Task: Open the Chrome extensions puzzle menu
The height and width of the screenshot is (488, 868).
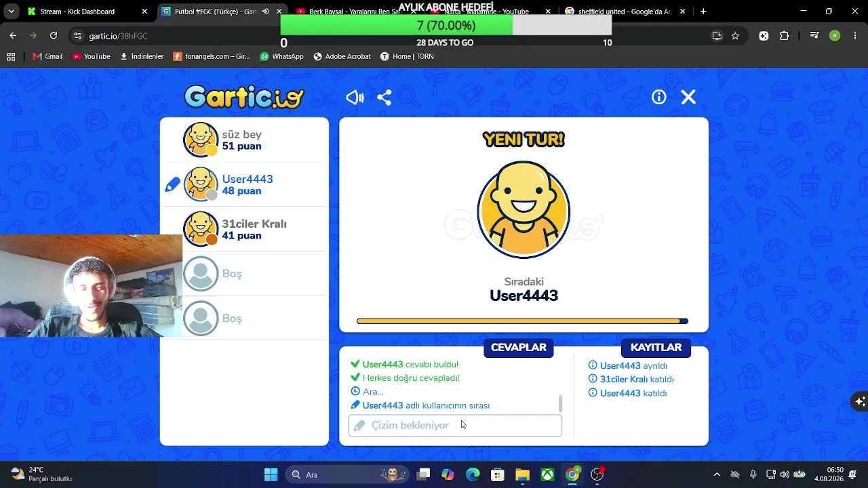Action: (x=785, y=36)
